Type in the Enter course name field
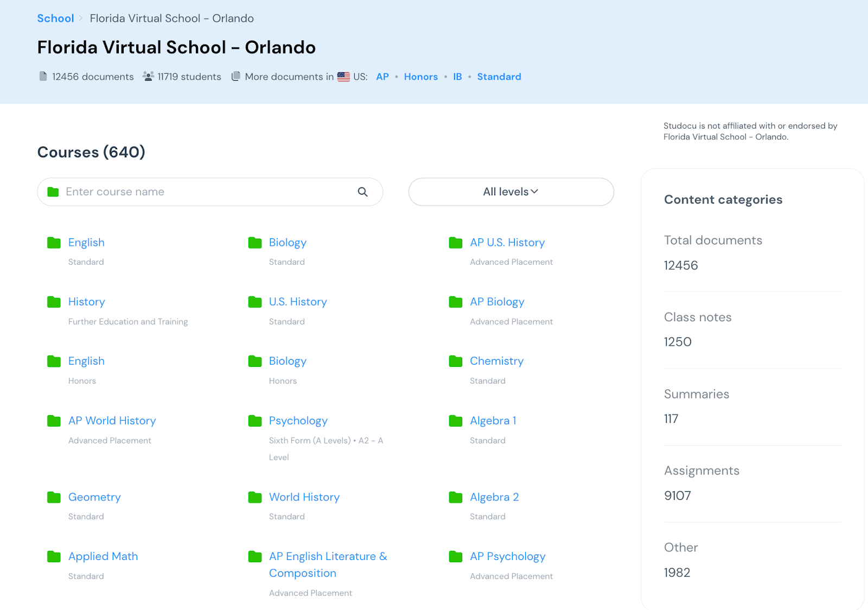The width and height of the screenshot is (868, 610). click(206, 192)
